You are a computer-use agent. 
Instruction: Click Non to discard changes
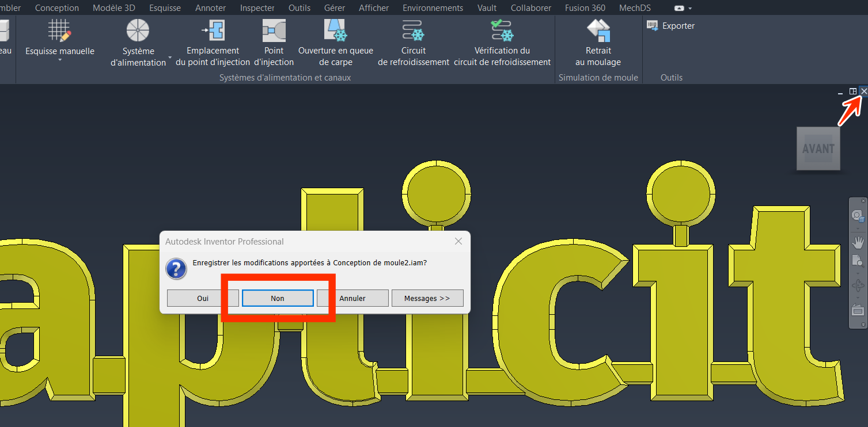278,298
